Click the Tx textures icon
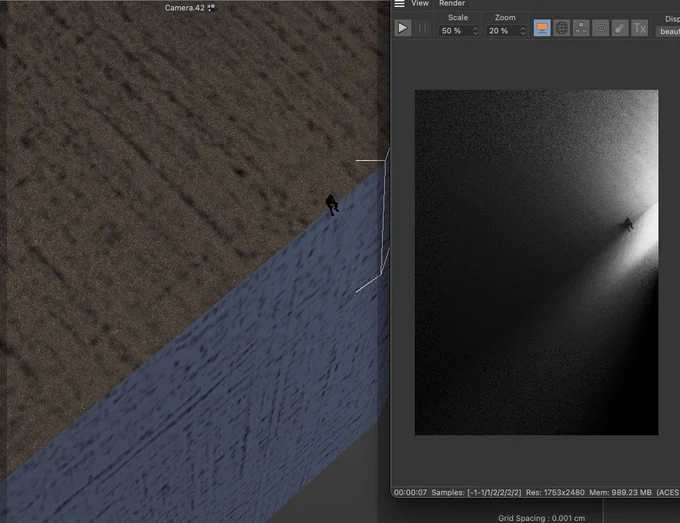This screenshot has height=523, width=680. [x=639, y=28]
